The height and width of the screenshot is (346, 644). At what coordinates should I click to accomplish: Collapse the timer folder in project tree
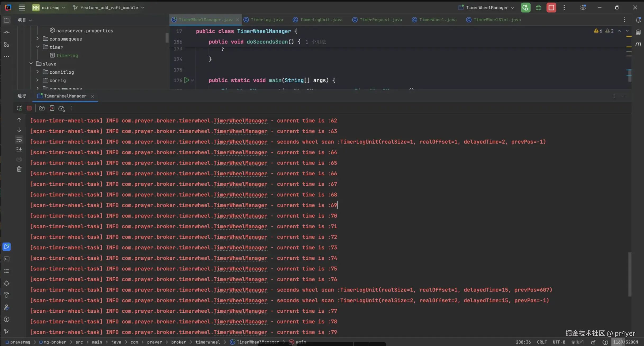point(38,47)
